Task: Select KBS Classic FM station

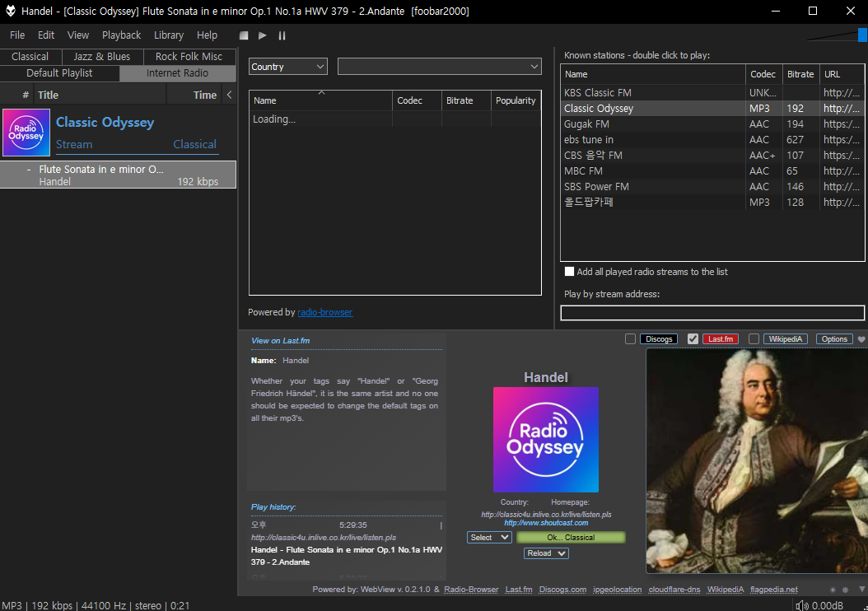Action: point(712,93)
